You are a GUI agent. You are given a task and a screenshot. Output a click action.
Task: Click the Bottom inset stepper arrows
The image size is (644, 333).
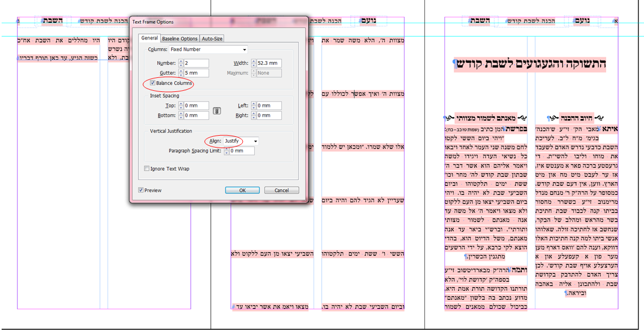(181, 115)
